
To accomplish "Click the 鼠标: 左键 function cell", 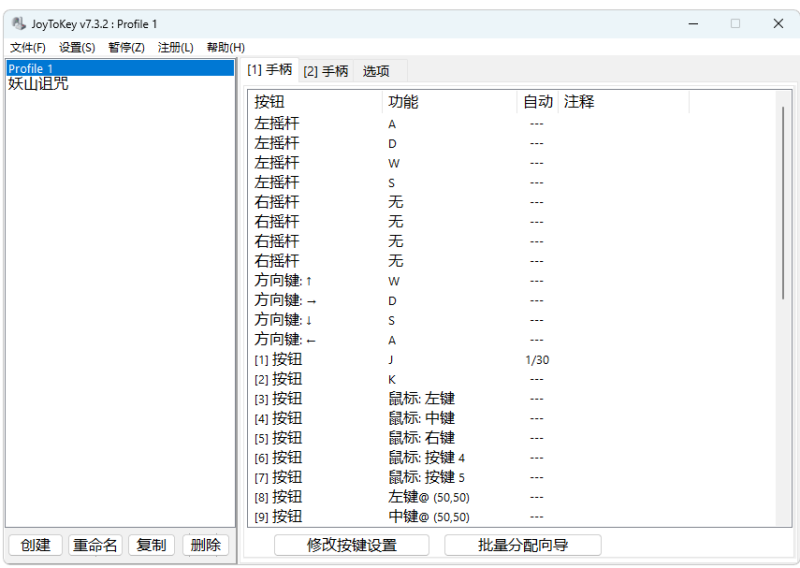I will pos(421,399).
